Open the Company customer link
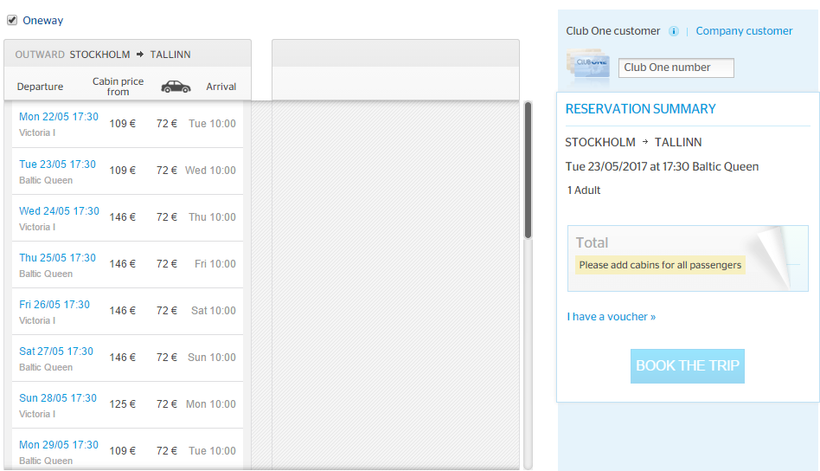The image size is (820, 471). pyautogui.click(x=744, y=31)
